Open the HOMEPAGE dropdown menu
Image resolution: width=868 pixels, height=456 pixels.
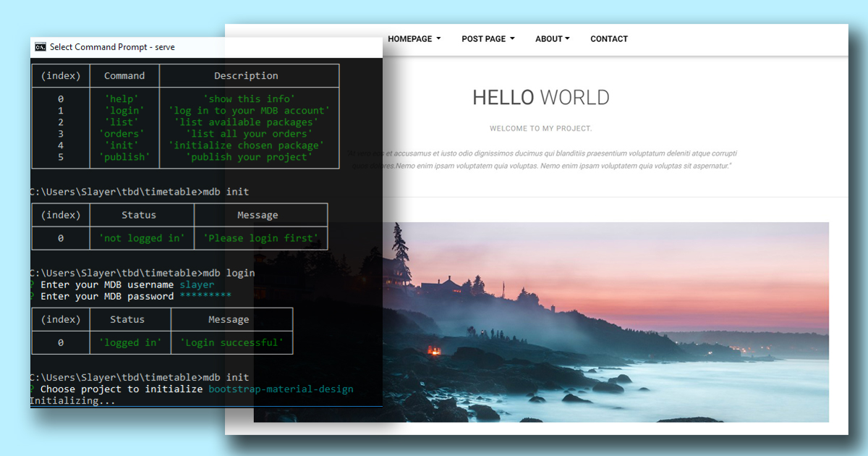coord(414,39)
